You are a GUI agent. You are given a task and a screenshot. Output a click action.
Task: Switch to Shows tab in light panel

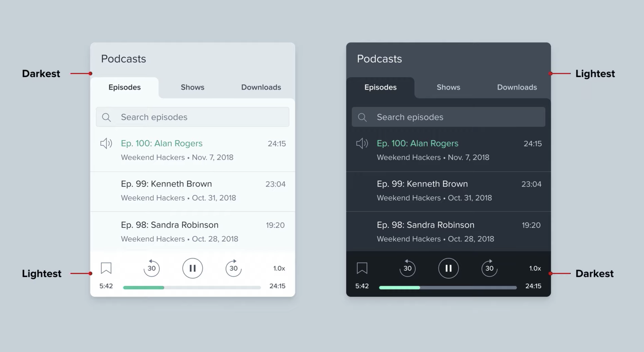[192, 87]
